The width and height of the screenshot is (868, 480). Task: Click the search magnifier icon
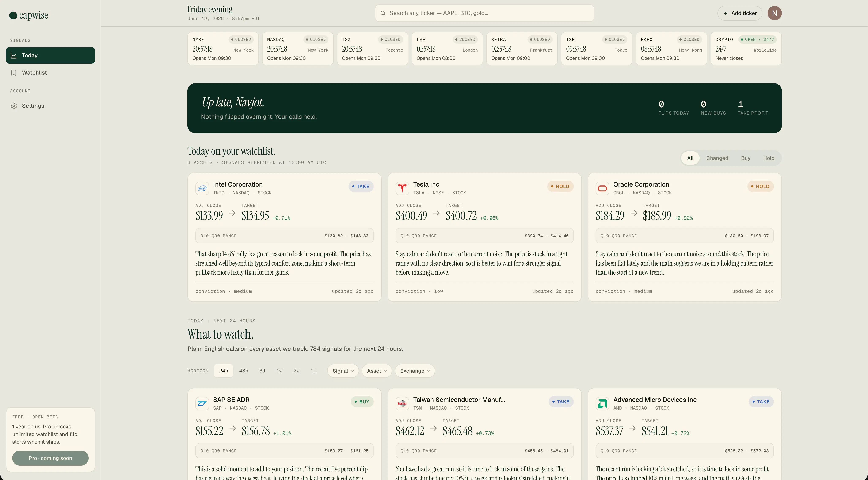click(x=383, y=13)
